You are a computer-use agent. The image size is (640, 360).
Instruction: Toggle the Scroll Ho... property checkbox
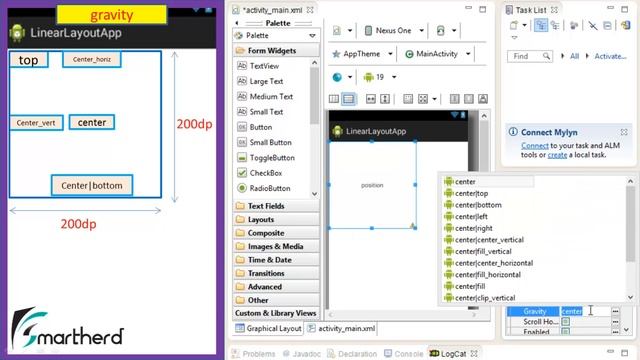point(565,322)
